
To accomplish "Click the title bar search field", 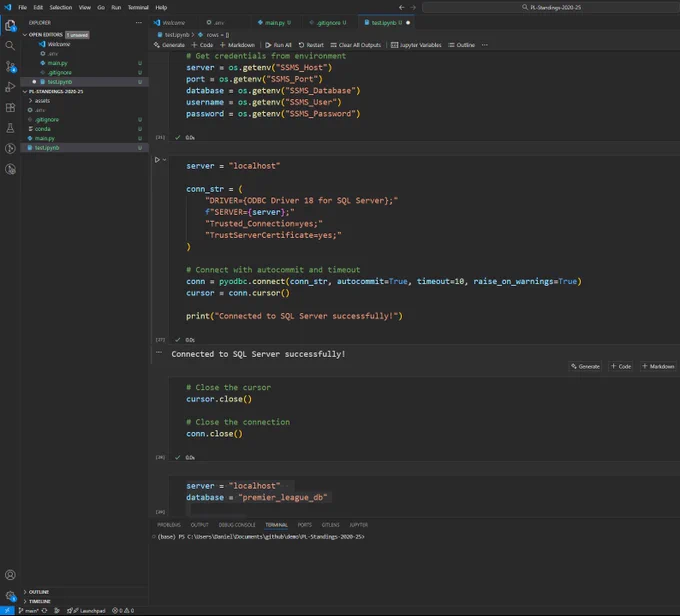I will tap(552, 7).
